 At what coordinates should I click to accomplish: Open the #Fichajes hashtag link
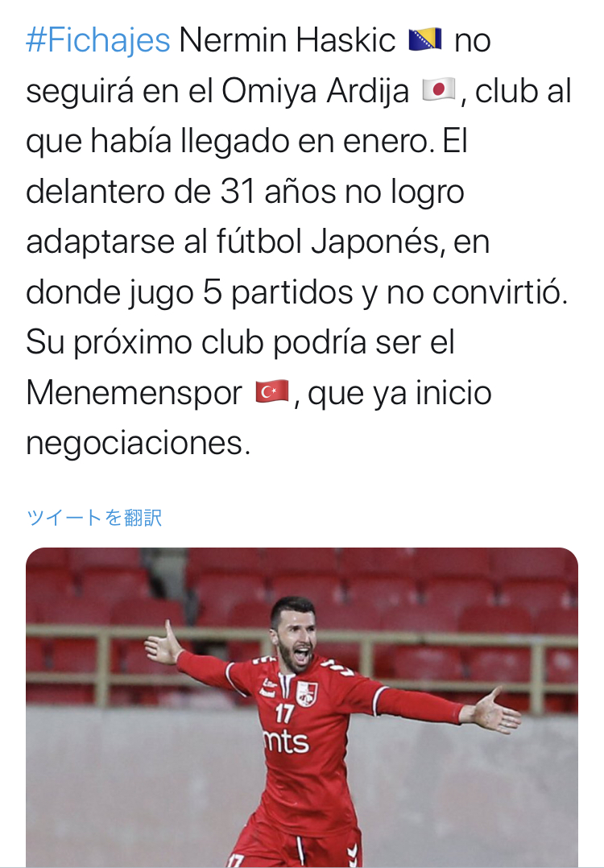pyautogui.click(x=98, y=41)
